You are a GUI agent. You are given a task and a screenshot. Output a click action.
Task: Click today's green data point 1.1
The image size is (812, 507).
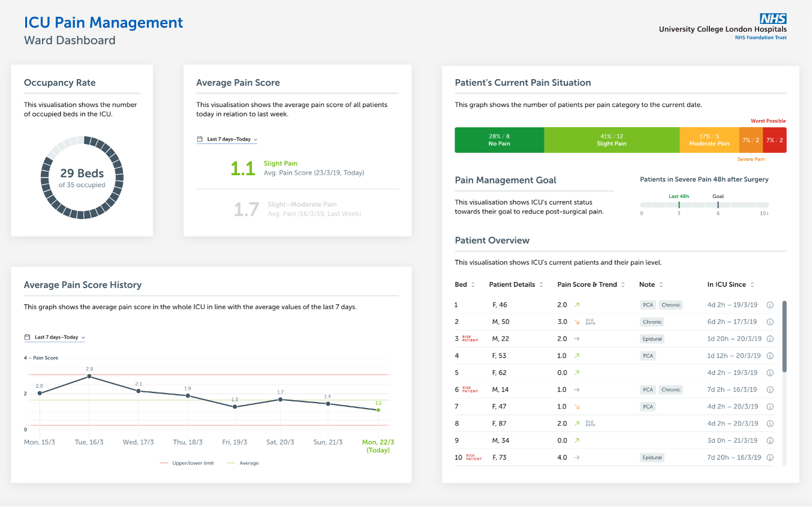[x=378, y=410]
